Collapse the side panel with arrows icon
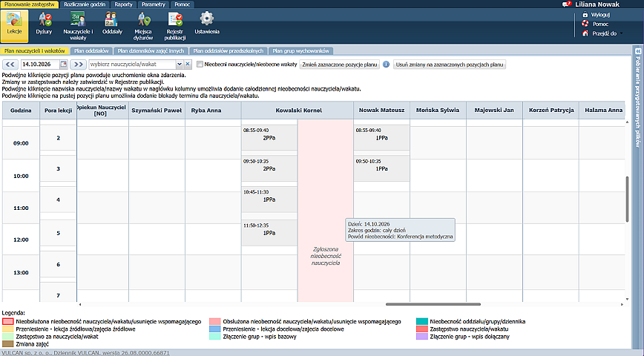Image resolution: width=644 pixels, height=356 pixels. click(638, 51)
